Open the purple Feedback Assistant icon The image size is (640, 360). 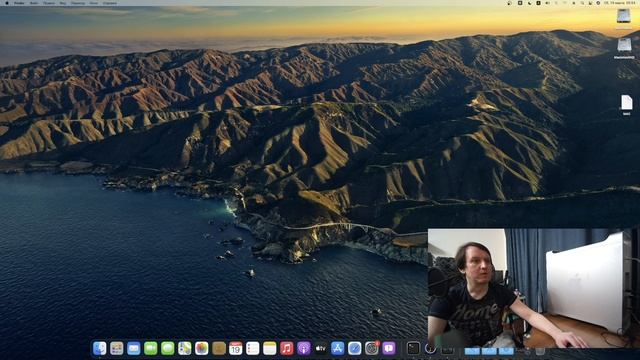tap(389, 348)
